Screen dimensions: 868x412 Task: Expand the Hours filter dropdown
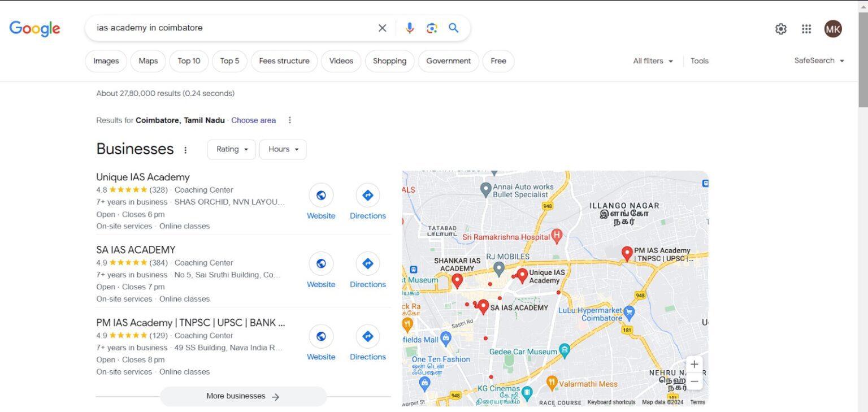tap(283, 149)
